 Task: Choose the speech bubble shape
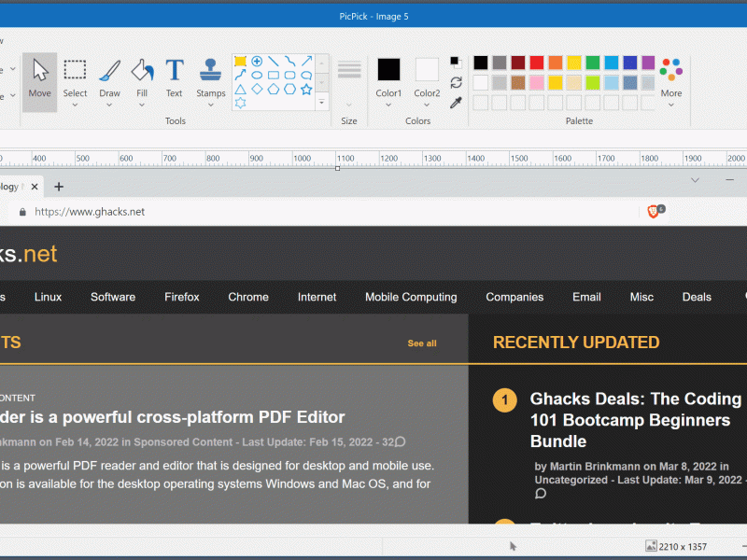coord(306,76)
